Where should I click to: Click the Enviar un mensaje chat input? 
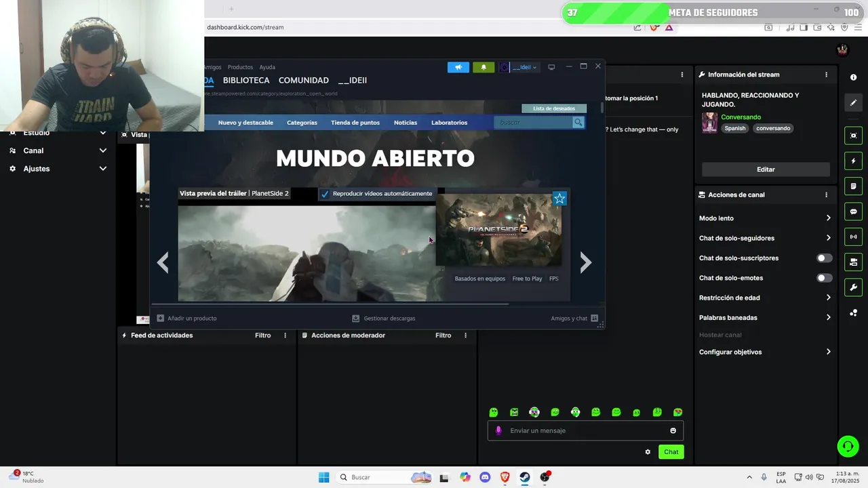click(x=586, y=430)
